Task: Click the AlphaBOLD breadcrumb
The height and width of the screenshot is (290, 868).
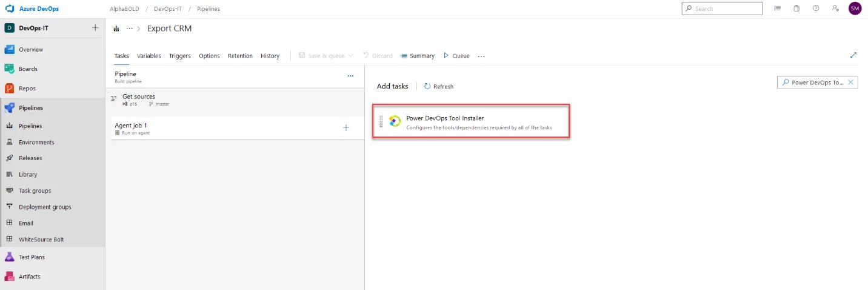Action: [125, 9]
